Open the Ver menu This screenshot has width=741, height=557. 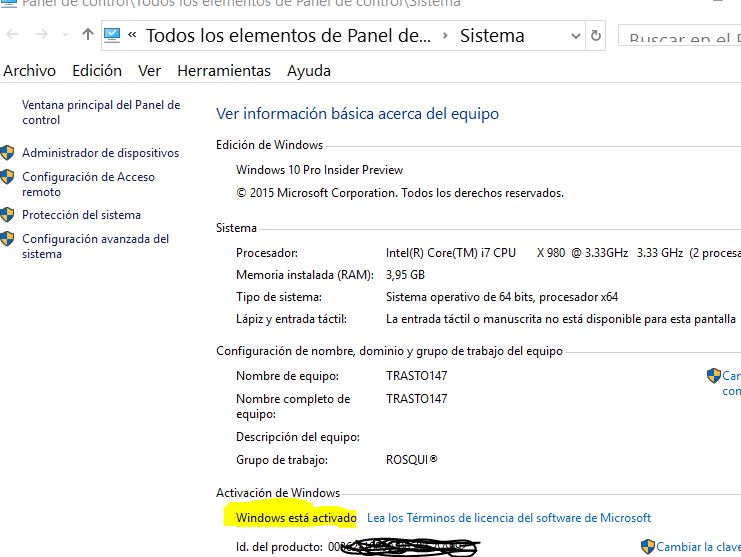pos(149,71)
